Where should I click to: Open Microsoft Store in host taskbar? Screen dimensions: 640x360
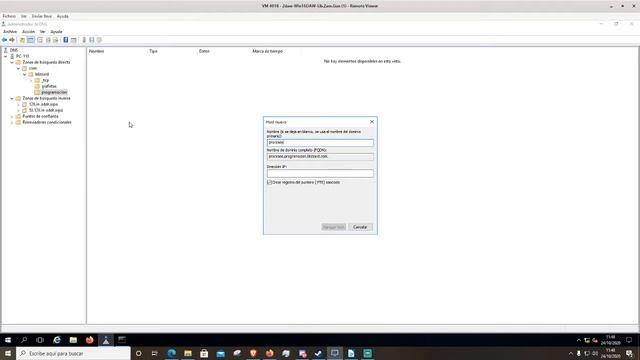click(x=204, y=353)
